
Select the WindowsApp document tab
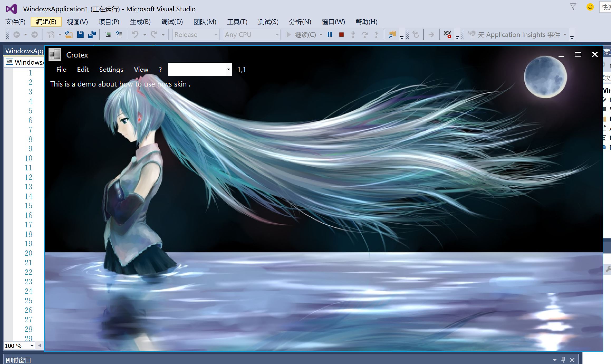tap(24, 51)
